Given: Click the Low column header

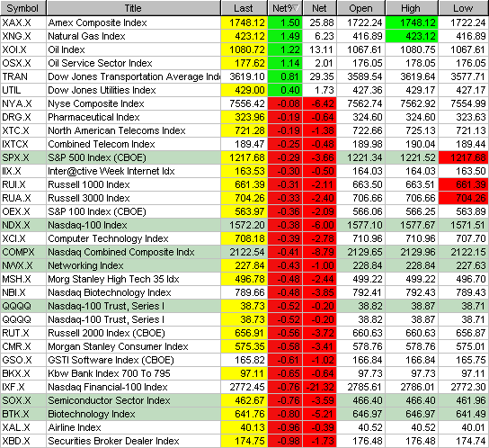Looking at the screenshot, I should click(464, 8).
